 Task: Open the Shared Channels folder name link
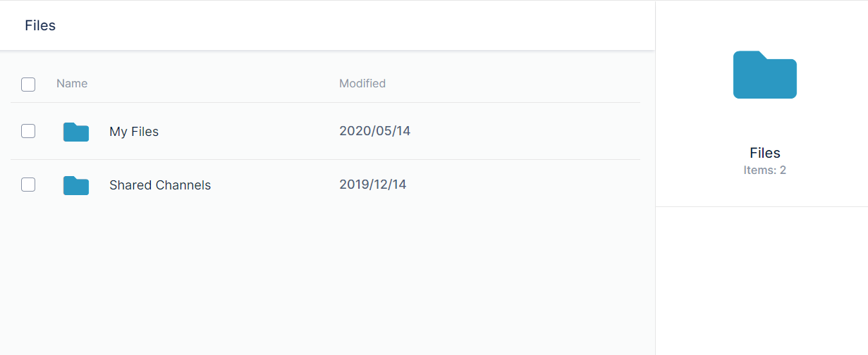click(160, 185)
